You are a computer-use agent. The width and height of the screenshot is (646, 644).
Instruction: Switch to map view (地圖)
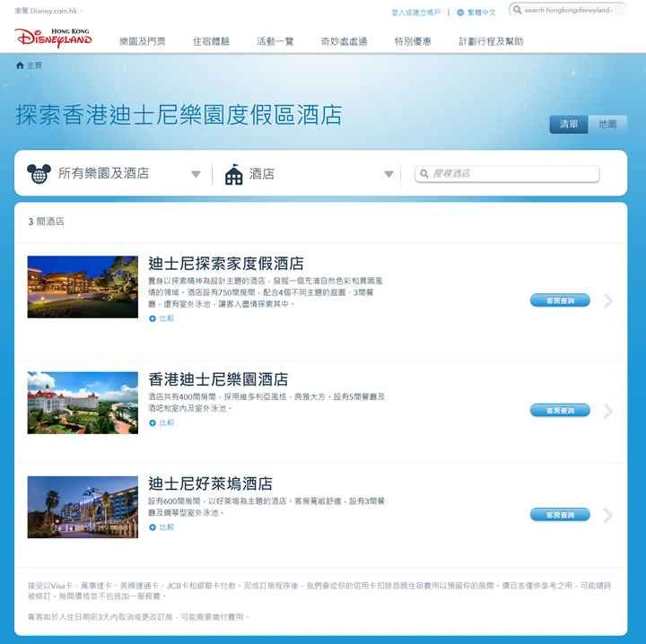pyautogui.click(x=607, y=124)
